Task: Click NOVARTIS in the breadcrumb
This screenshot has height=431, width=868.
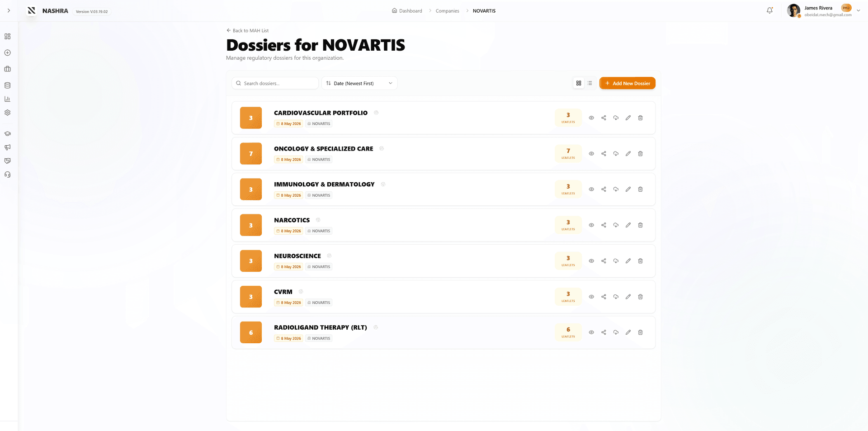Action: 484,11
